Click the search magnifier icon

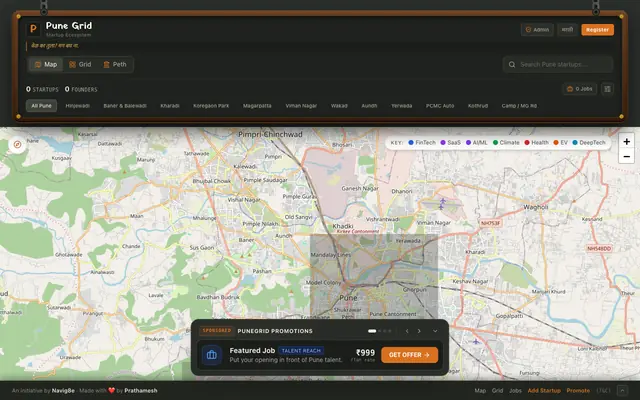point(512,64)
